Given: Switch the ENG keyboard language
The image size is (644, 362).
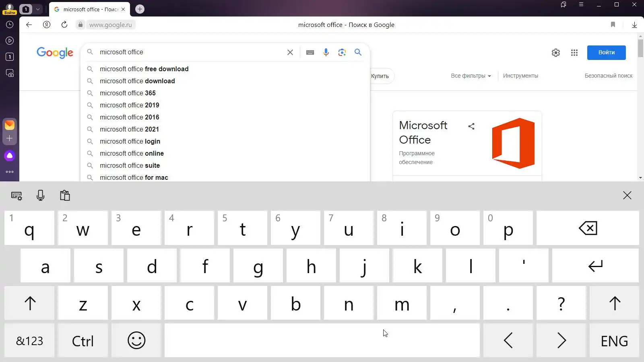Looking at the screenshot, I should click(x=614, y=341).
